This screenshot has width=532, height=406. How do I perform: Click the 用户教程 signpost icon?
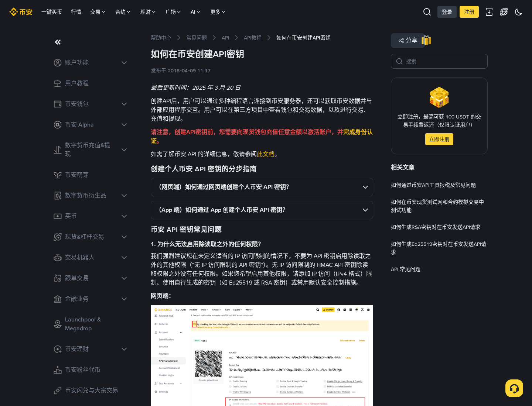58,83
